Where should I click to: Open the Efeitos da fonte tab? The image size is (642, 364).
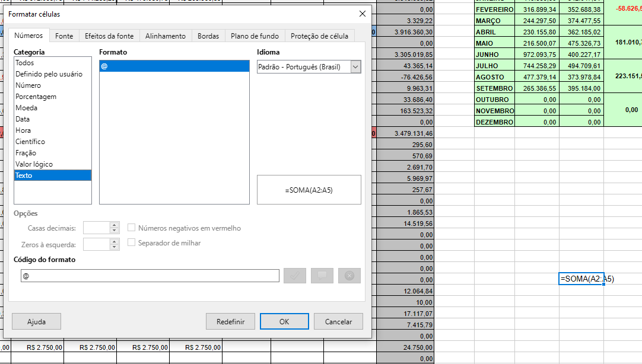coord(109,36)
